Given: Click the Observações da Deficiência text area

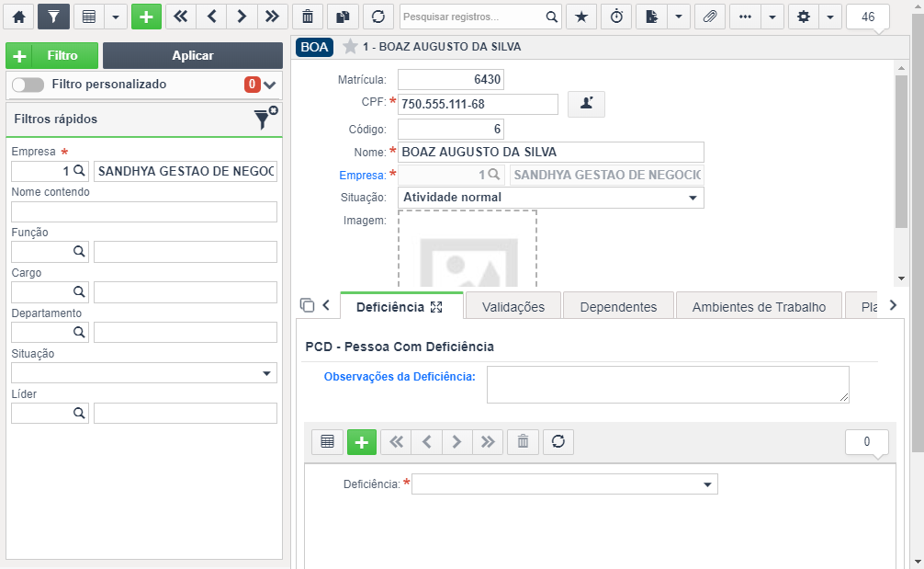Looking at the screenshot, I should click(x=668, y=385).
